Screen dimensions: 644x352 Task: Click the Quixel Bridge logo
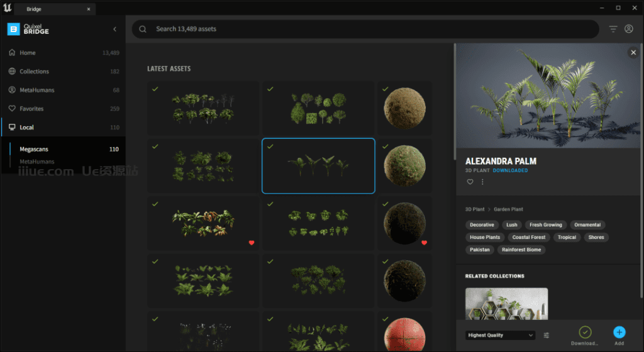coord(28,29)
